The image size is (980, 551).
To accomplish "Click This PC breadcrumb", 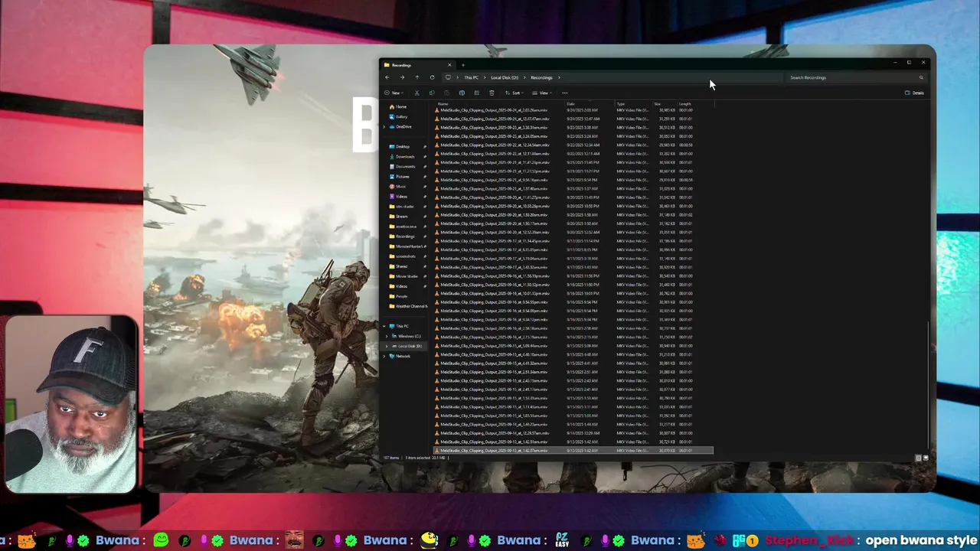I will (471, 77).
